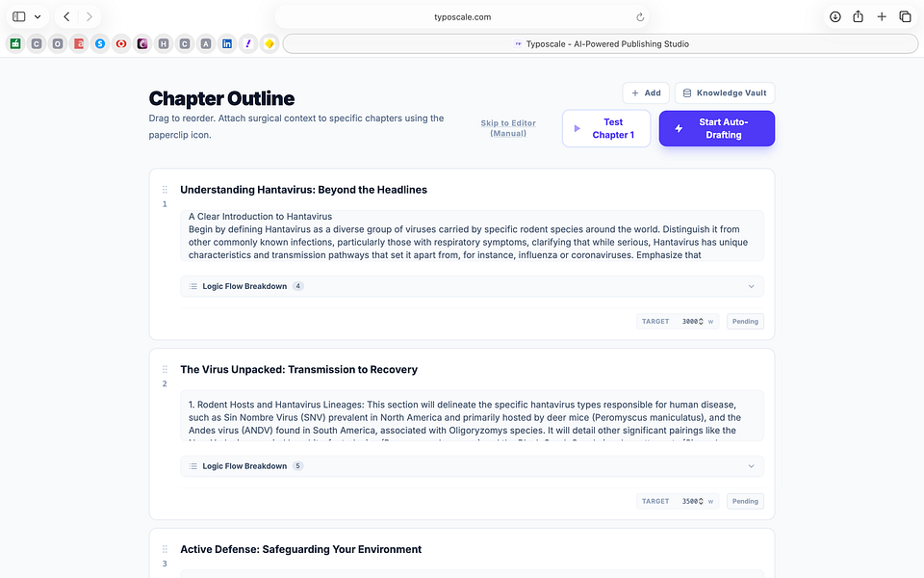Open the gray C pinned tab between H and A
The image size is (924, 578).
[185, 43]
